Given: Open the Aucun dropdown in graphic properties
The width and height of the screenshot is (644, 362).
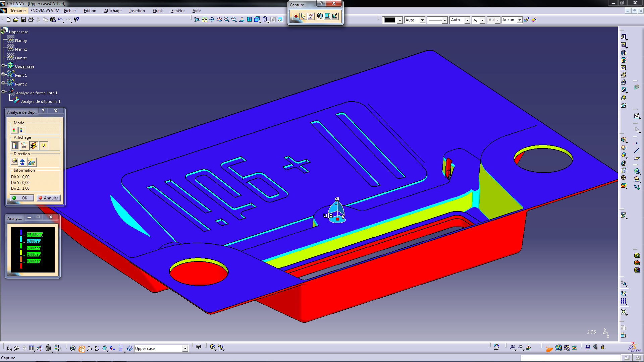Looking at the screenshot, I should (520, 20).
